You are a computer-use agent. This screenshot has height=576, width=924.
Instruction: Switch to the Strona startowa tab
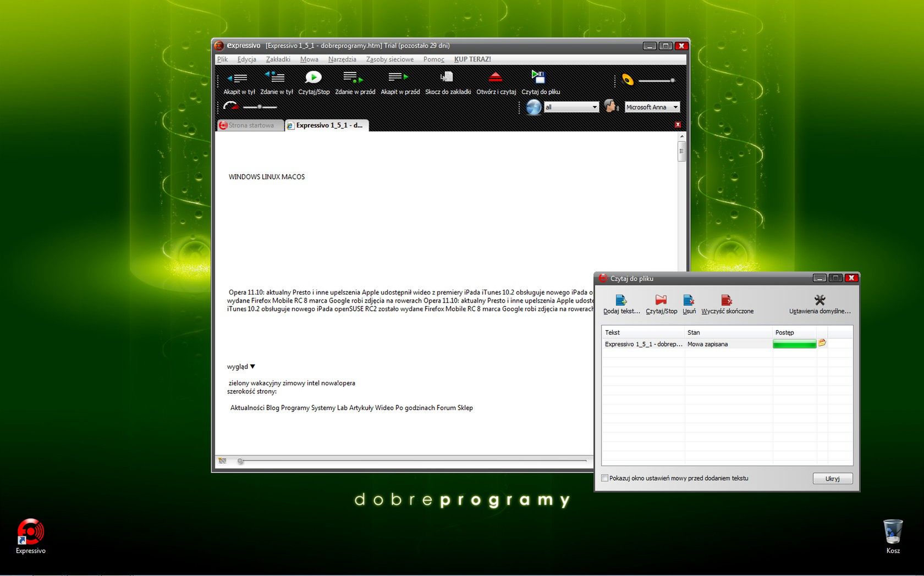pyautogui.click(x=250, y=125)
